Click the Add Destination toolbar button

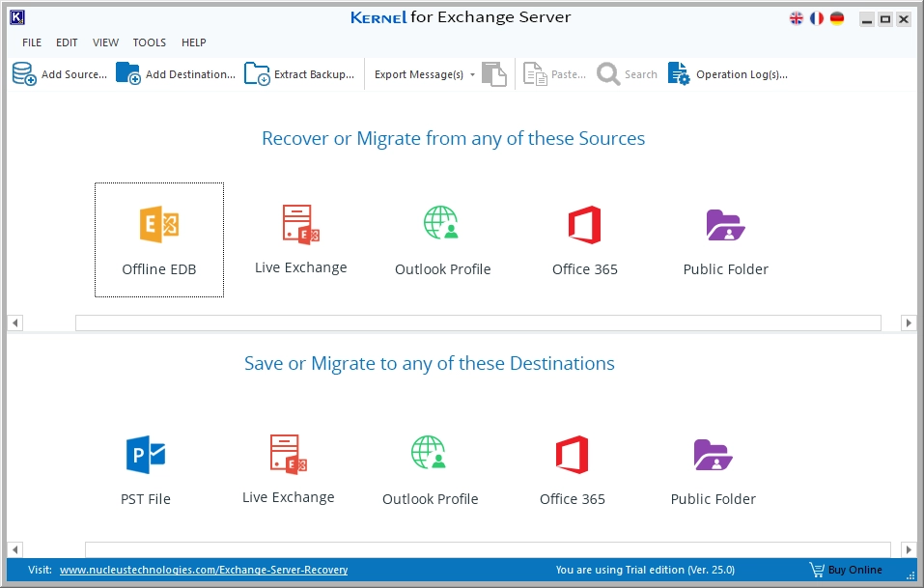tap(176, 74)
